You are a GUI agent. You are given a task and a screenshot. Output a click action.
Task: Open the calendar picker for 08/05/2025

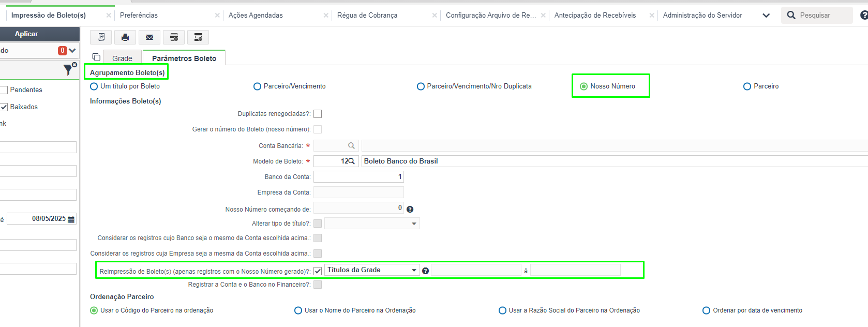coord(71,219)
